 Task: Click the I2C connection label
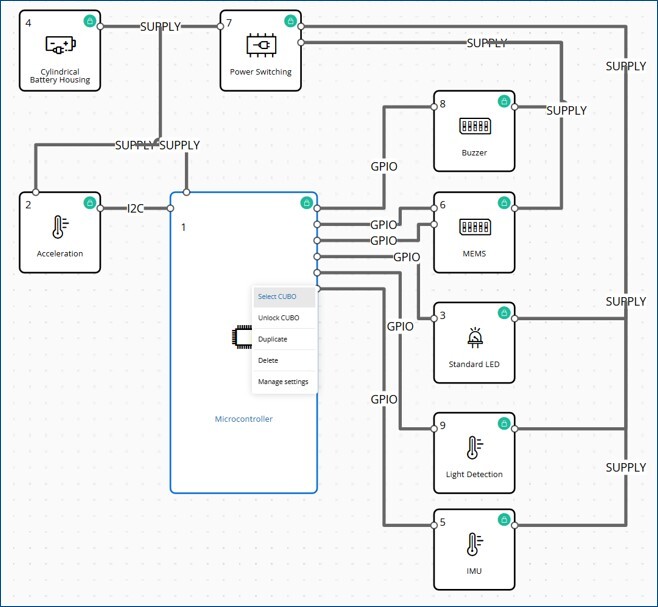pos(136,208)
